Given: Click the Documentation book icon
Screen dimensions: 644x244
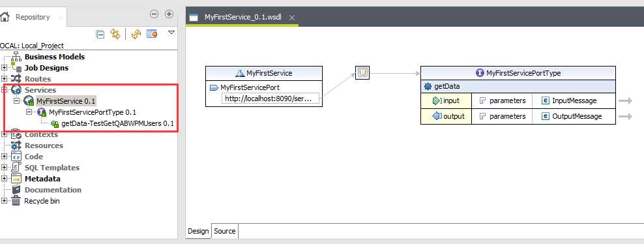Looking at the screenshot, I should tap(16, 190).
